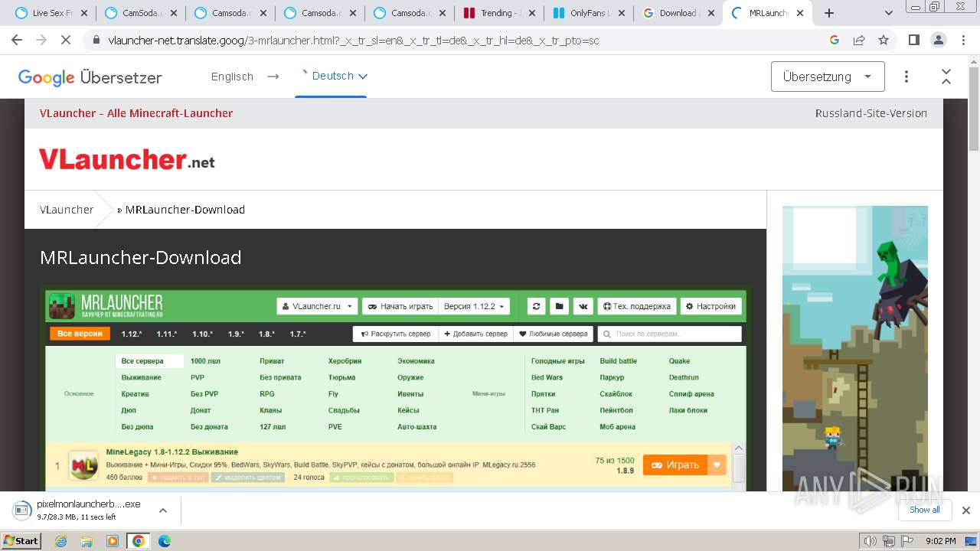Image resolution: width=980 pixels, height=551 pixels.
Task: Select the Херобрин category
Action: (x=345, y=361)
